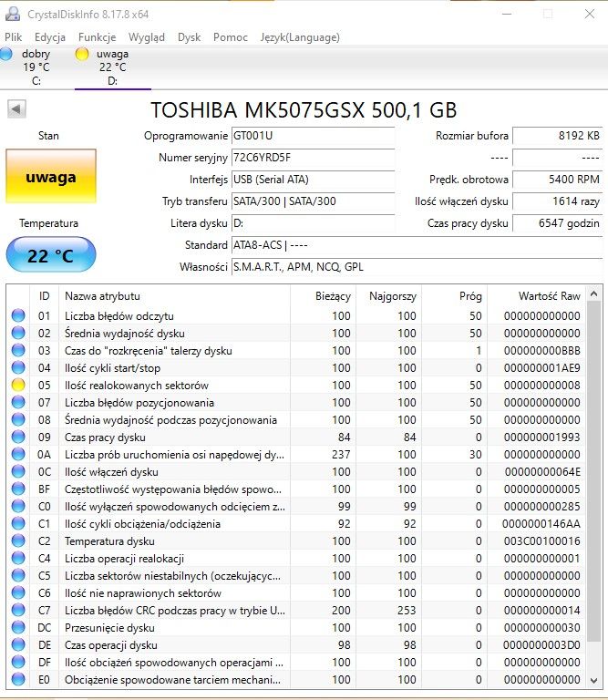Click the Nazwa atrybutu column header

point(174,296)
